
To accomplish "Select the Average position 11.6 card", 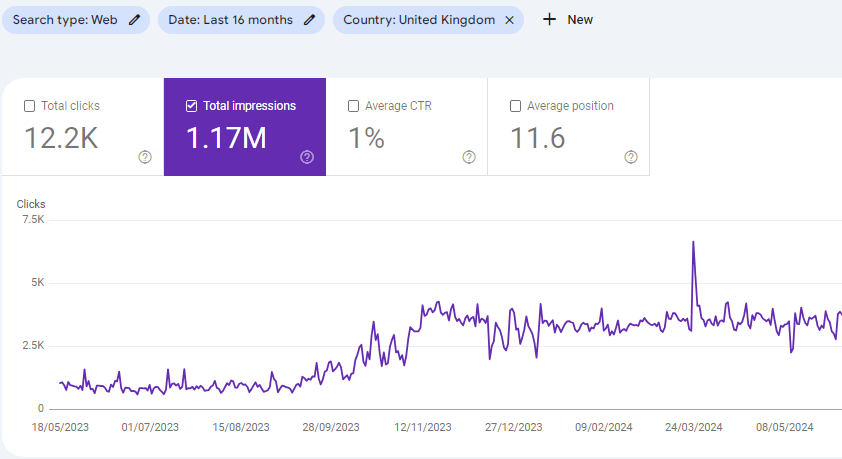I will point(569,127).
